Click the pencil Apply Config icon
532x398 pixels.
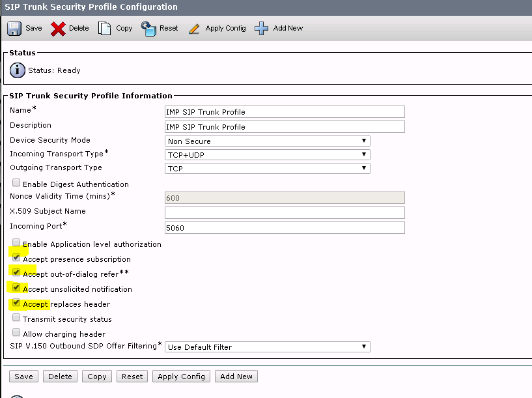tap(194, 29)
